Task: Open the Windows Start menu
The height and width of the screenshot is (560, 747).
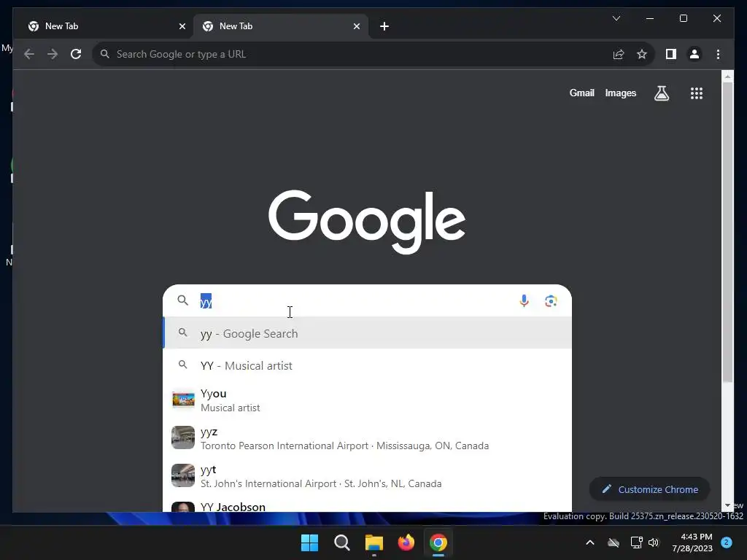Action: point(309,542)
